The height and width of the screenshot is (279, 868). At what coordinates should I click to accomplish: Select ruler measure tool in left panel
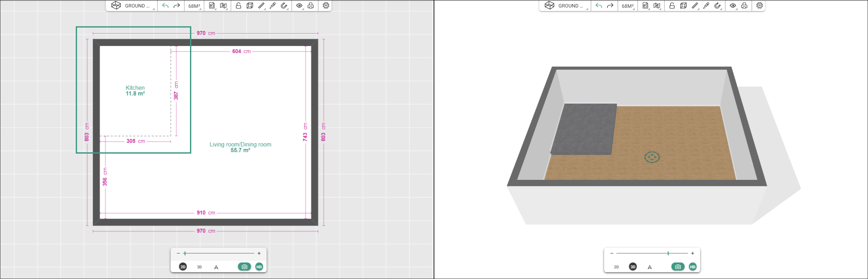pos(261,6)
